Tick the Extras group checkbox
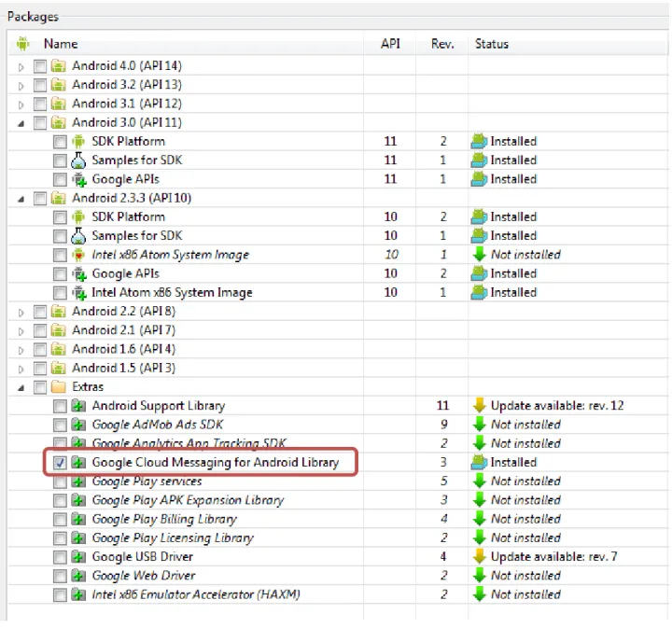This screenshot has width=672, height=628. (x=40, y=387)
